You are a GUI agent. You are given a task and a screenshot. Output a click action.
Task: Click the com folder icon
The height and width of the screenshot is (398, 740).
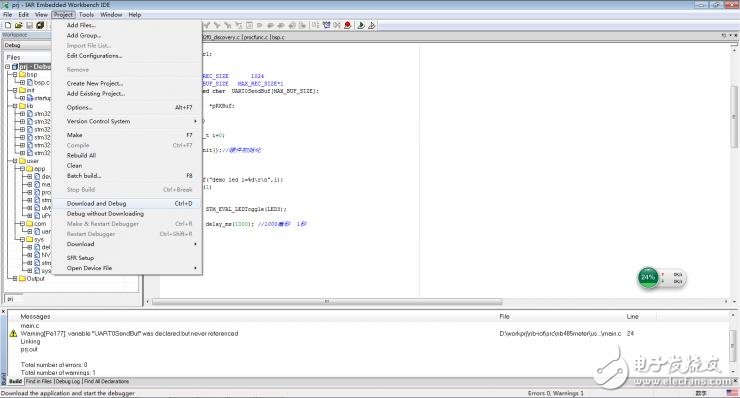(x=30, y=224)
